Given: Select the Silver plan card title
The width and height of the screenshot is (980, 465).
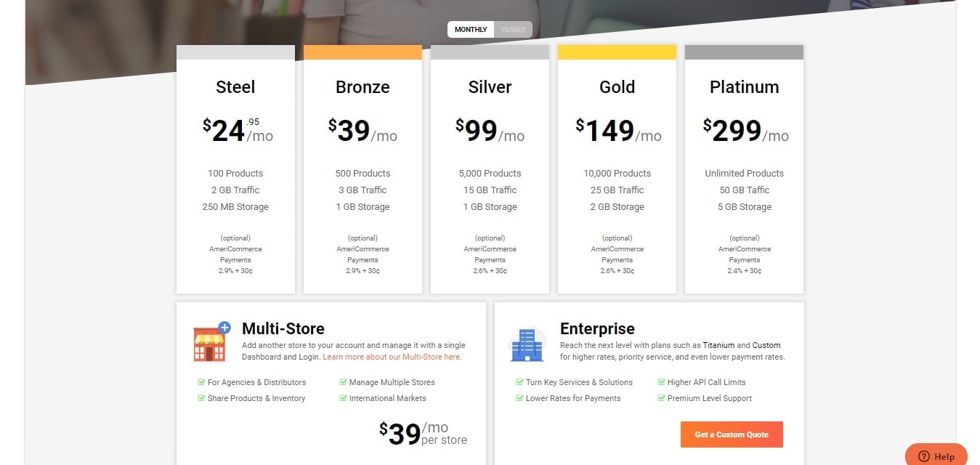Looking at the screenshot, I should [490, 87].
